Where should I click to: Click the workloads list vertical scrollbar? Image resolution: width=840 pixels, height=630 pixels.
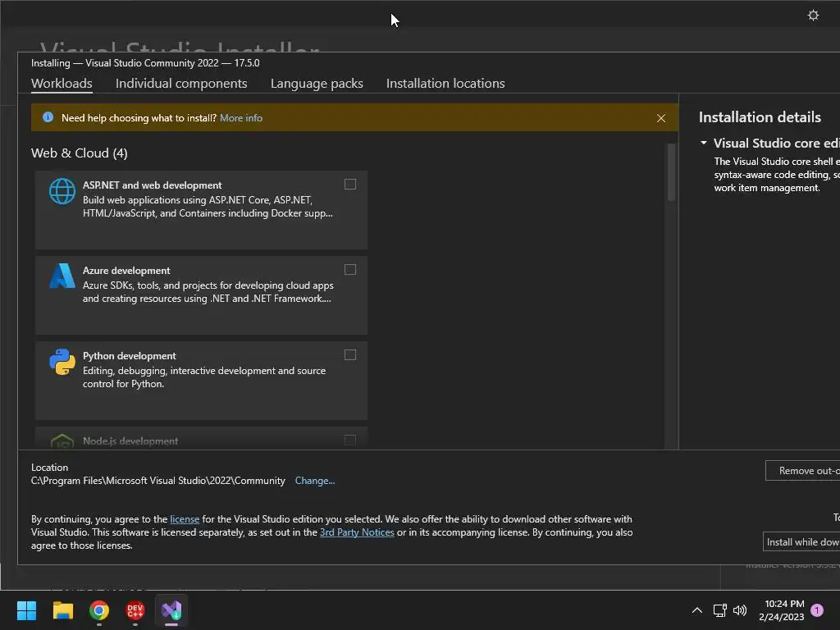(x=671, y=172)
